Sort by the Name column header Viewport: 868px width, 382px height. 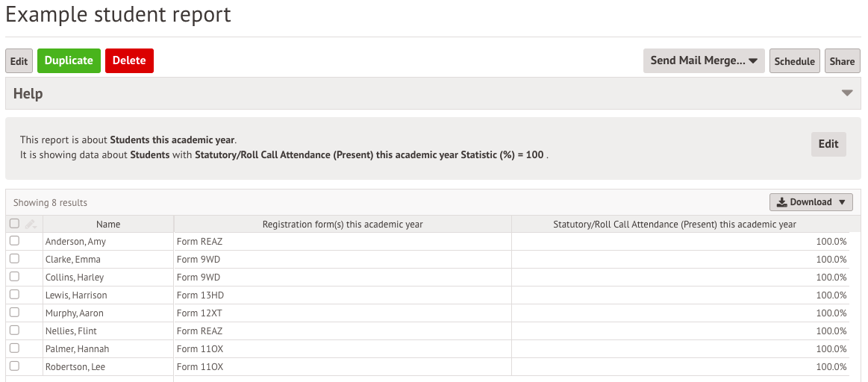[108, 225]
